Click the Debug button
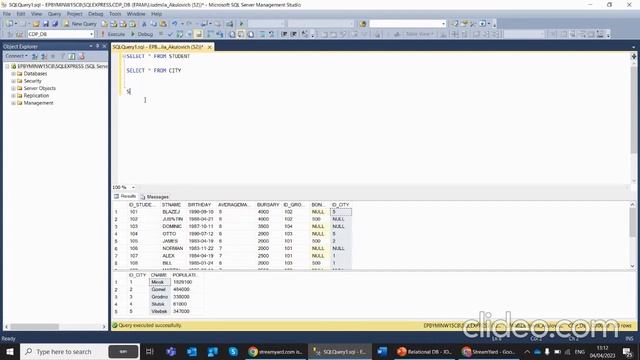640x360 pixels. coord(142,34)
